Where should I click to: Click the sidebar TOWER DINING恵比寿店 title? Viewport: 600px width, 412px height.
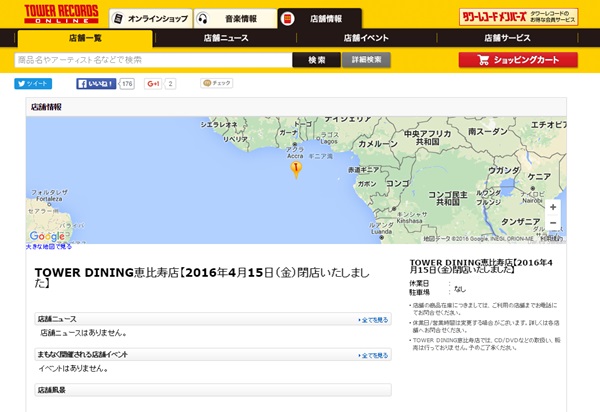tap(481, 266)
